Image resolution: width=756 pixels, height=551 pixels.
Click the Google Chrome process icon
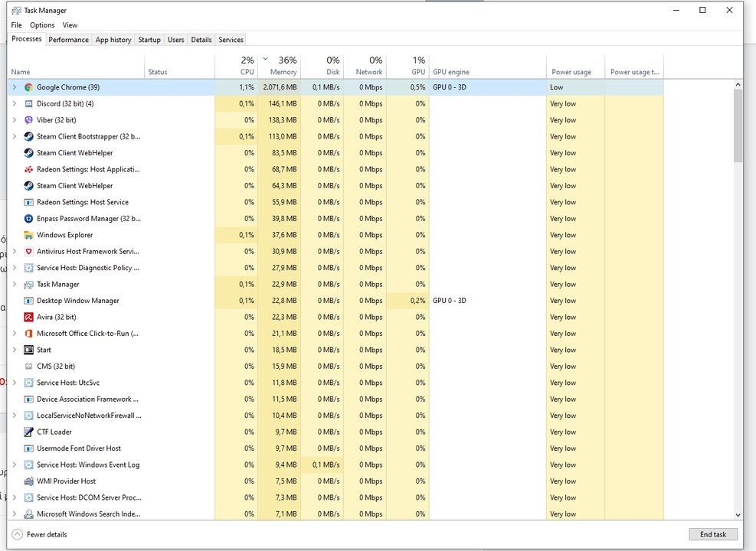(28, 87)
